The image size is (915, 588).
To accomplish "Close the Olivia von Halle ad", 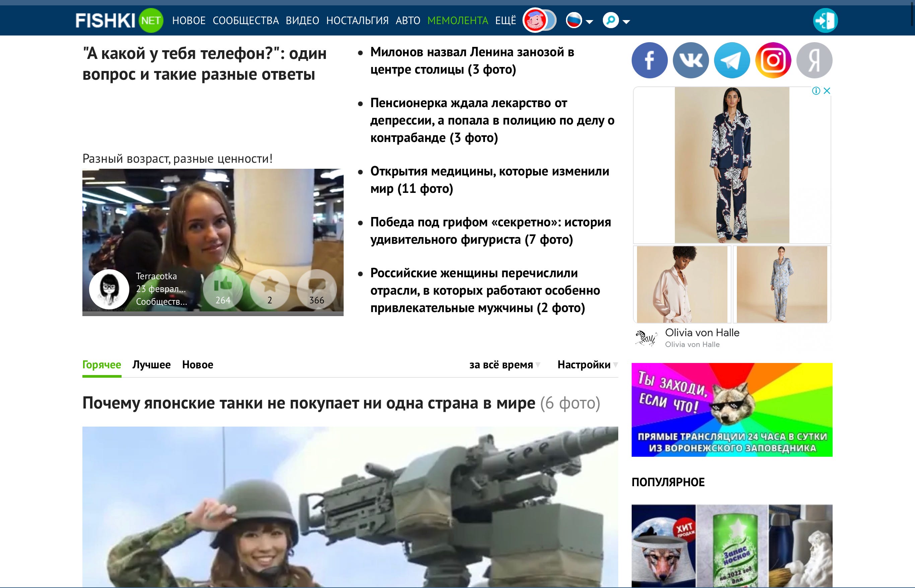I will click(x=827, y=91).
